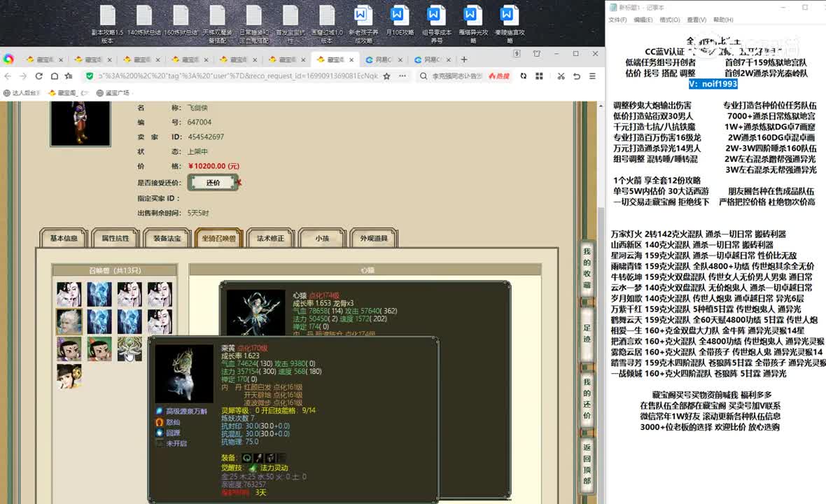Open Notepad 查看(V) menu

point(696,20)
